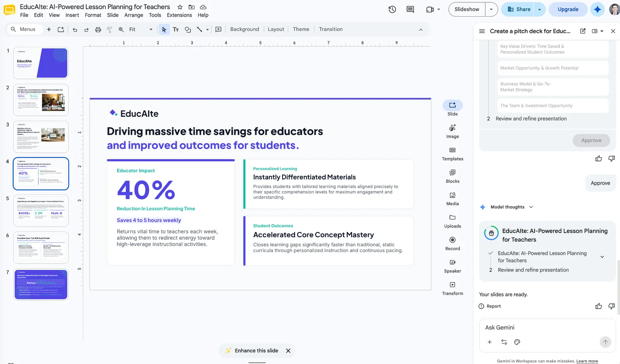Click the redo arrow in toolbar
The height and width of the screenshot is (364, 620).
[x=86, y=29]
